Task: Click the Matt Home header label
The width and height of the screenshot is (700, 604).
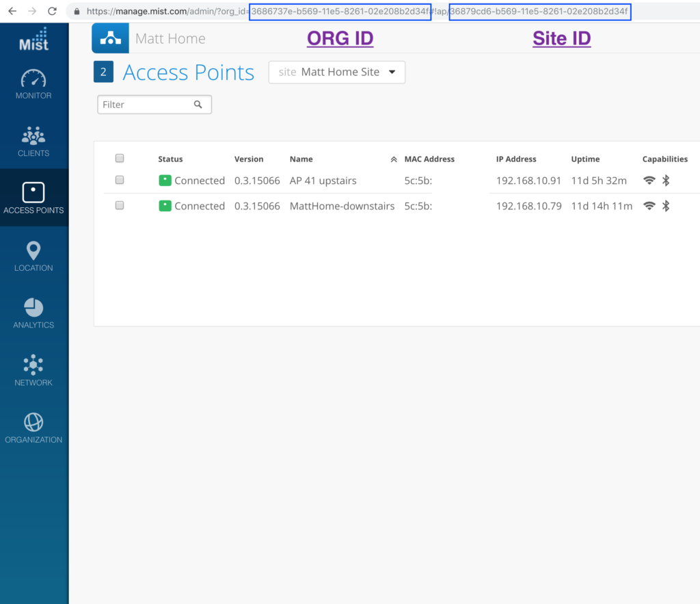Action: pyautogui.click(x=170, y=38)
